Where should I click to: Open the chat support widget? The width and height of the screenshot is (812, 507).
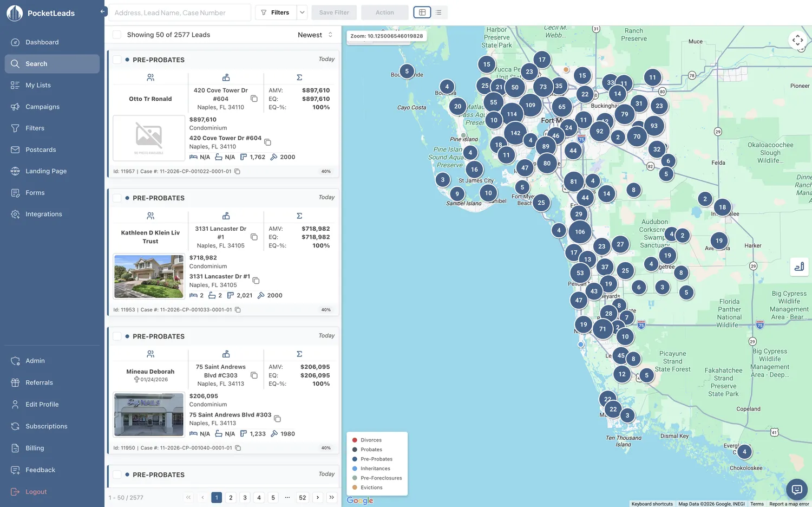tap(796, 489)
